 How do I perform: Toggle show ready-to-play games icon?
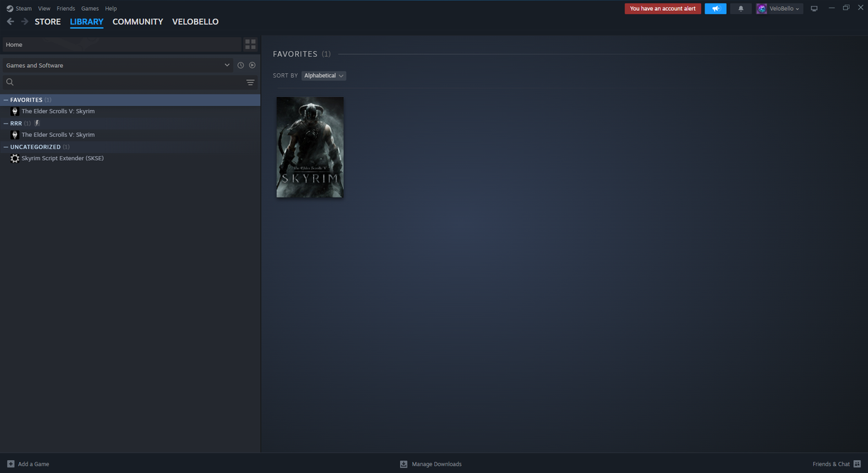coord(252,65)
